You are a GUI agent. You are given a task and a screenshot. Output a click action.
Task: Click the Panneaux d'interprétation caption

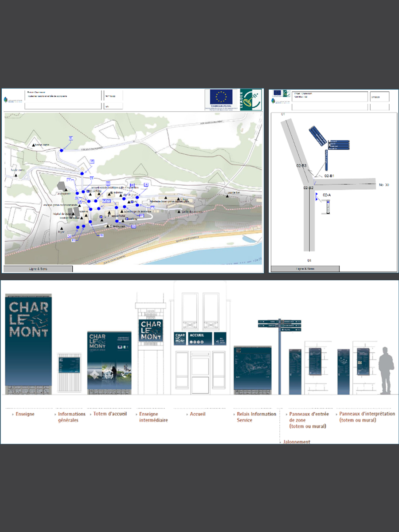[x=367, y=417]
